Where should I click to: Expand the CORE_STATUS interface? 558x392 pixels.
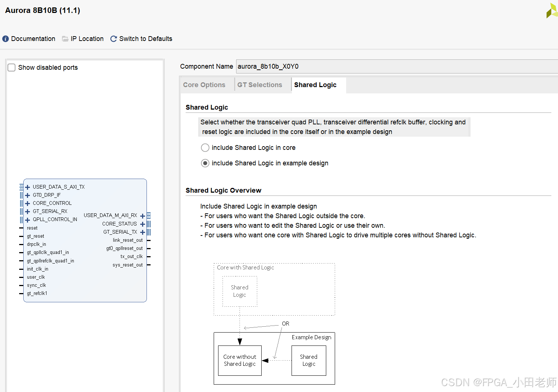coord(142,224)
